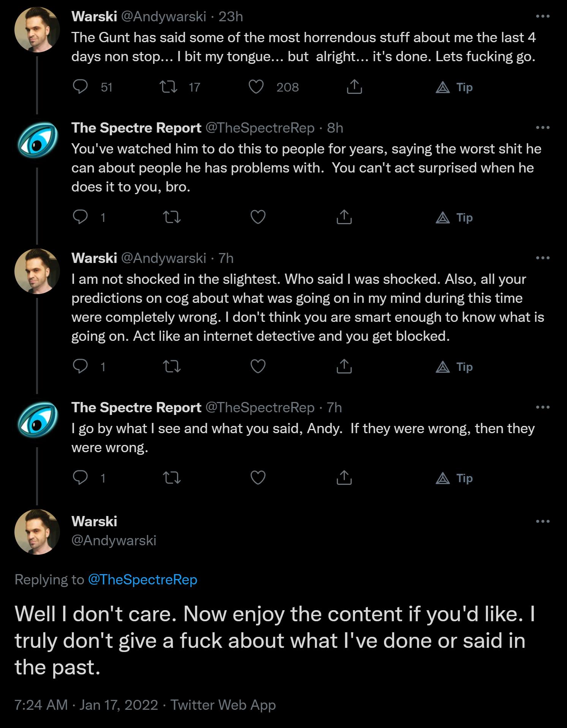Retweet Spectre Report's 'I go by what I see' reply

click(172, 478)
